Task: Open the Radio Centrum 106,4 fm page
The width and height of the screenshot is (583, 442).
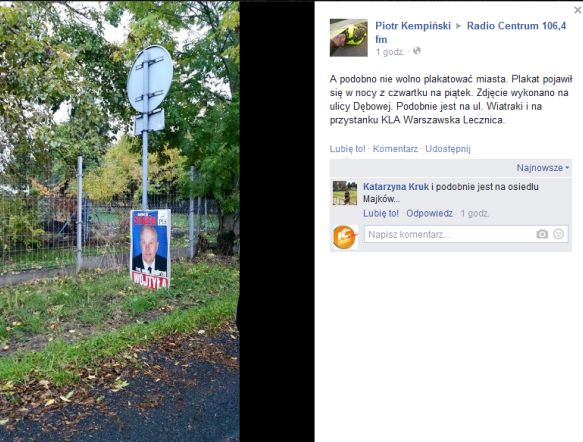Action: point(471,32)
